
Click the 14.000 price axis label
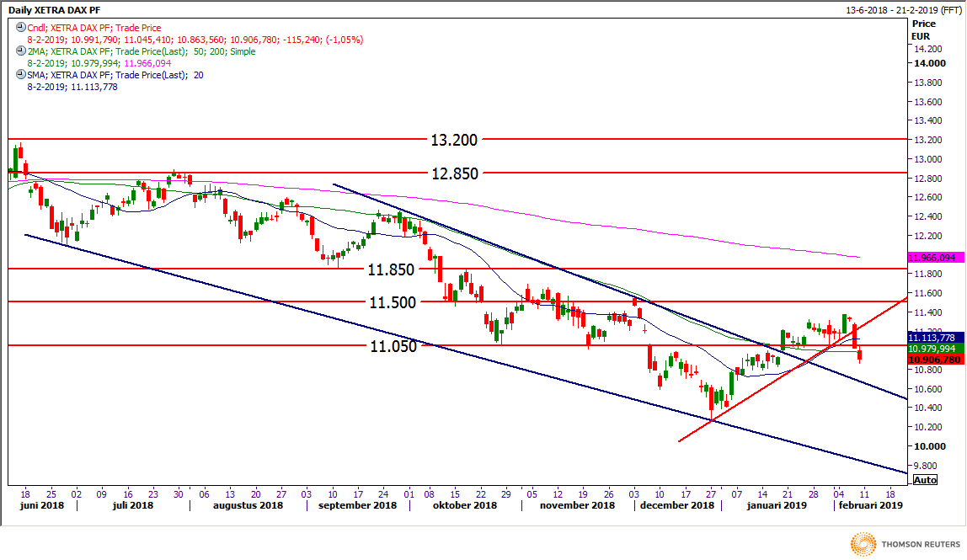pos(929,63)
